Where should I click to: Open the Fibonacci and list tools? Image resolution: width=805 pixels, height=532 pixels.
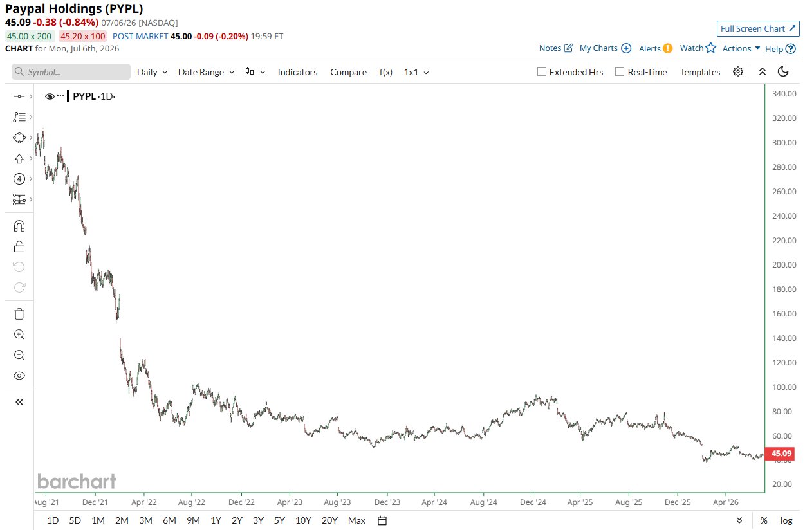coord(19,117)
